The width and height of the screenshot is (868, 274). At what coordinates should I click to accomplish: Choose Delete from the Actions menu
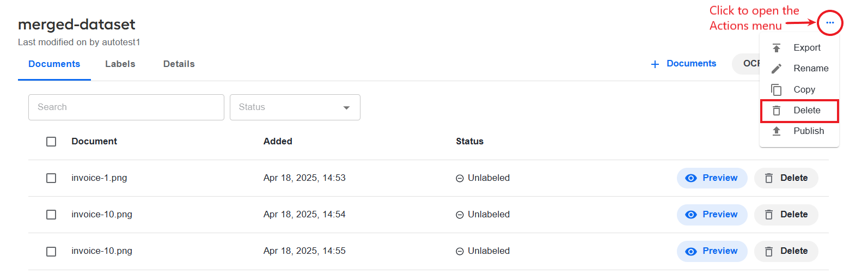tap(799, 111)
